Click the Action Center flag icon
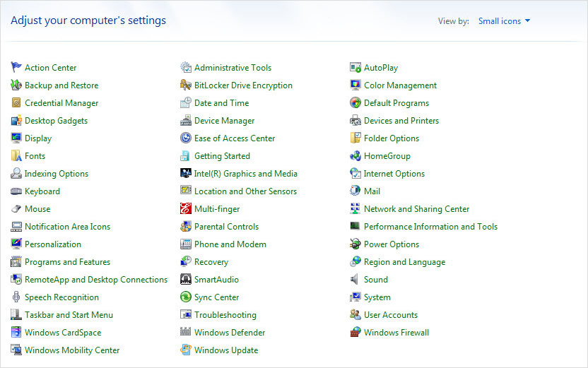Viewport: 588px width, 368px height. [16, 67]
